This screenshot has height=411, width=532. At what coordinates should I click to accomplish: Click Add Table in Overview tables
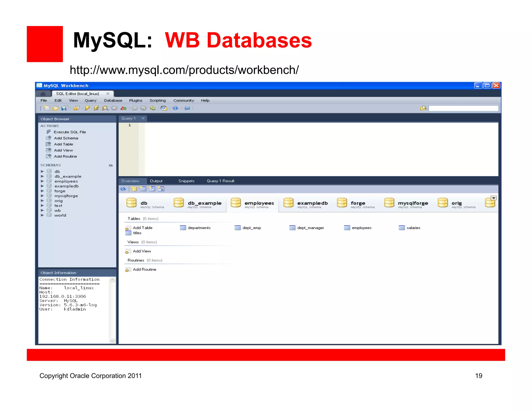[x=143, y=228]
